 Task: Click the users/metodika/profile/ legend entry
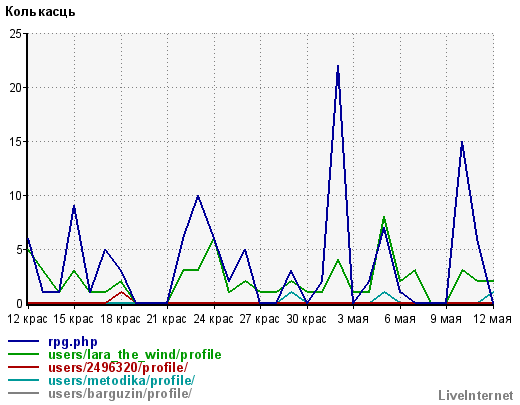122,380
